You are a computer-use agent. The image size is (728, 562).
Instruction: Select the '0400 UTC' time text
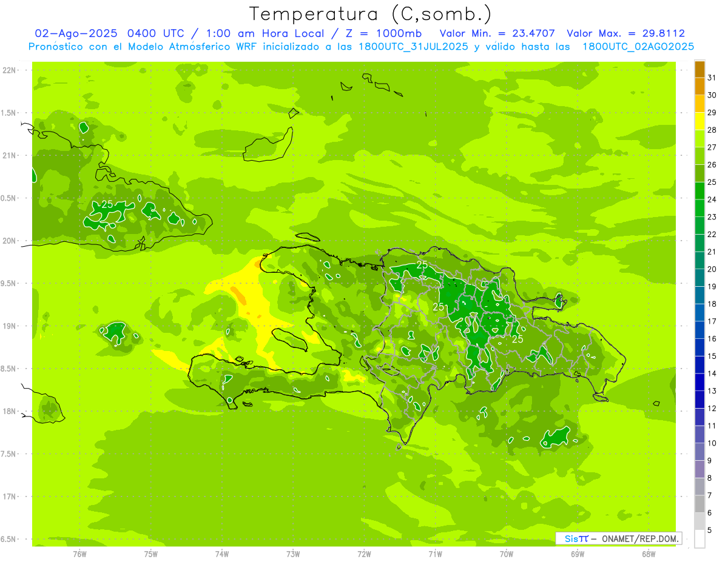(155, 33)
